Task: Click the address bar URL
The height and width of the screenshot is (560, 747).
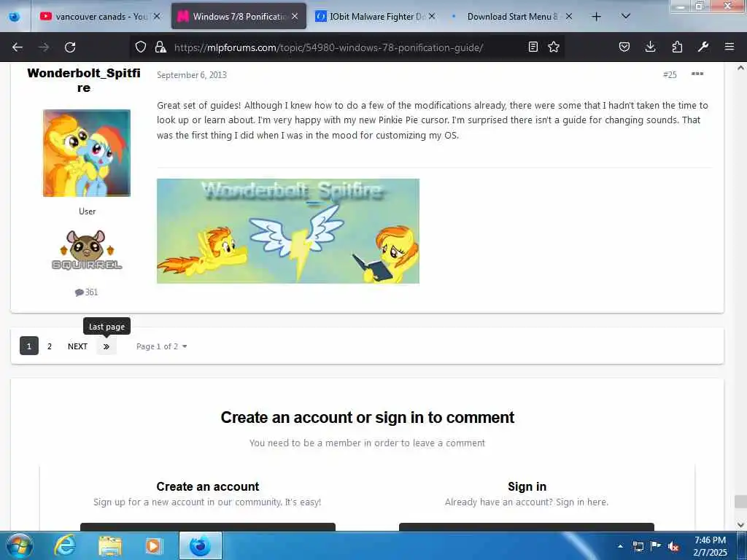Action: click(x=329, y=47)
